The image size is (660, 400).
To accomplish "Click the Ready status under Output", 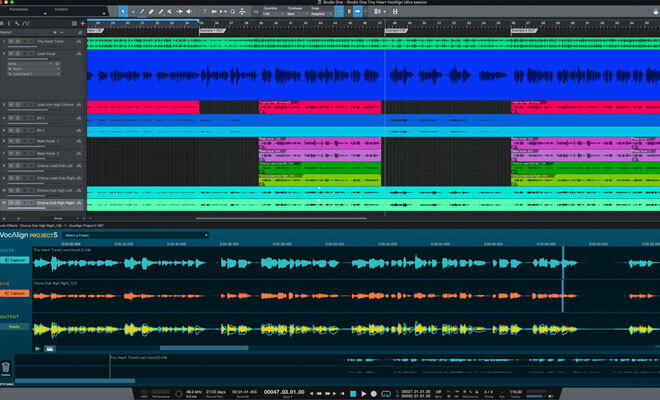I will [x=15, y=327].
